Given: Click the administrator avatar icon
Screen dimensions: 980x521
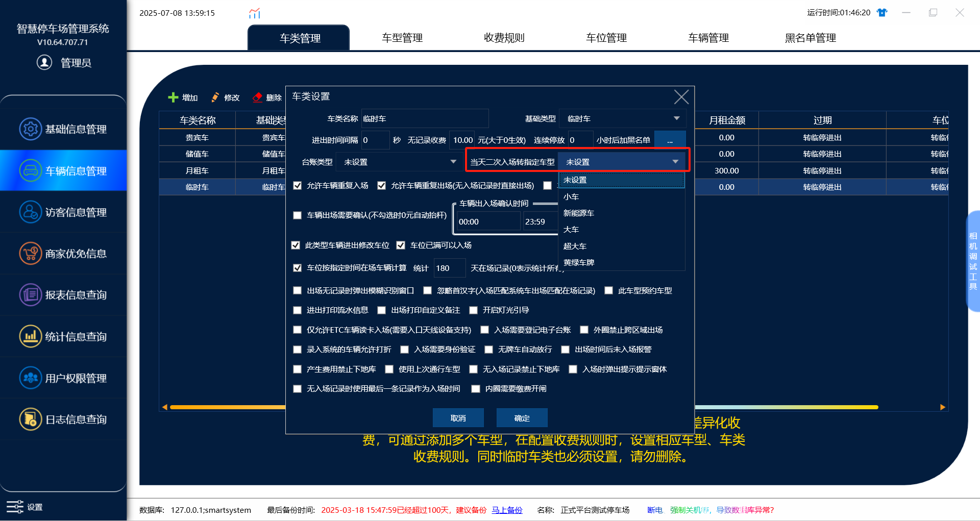Looking at the screenshot, I should [44, 62].
